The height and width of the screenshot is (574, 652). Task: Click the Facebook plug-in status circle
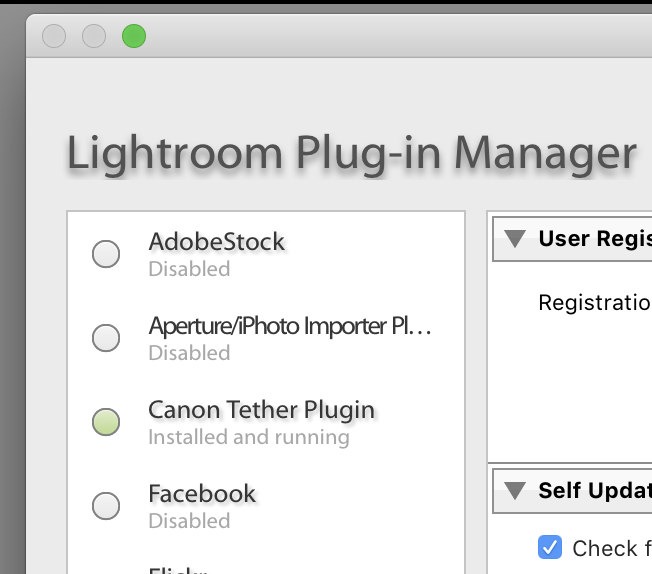(106, 506)
